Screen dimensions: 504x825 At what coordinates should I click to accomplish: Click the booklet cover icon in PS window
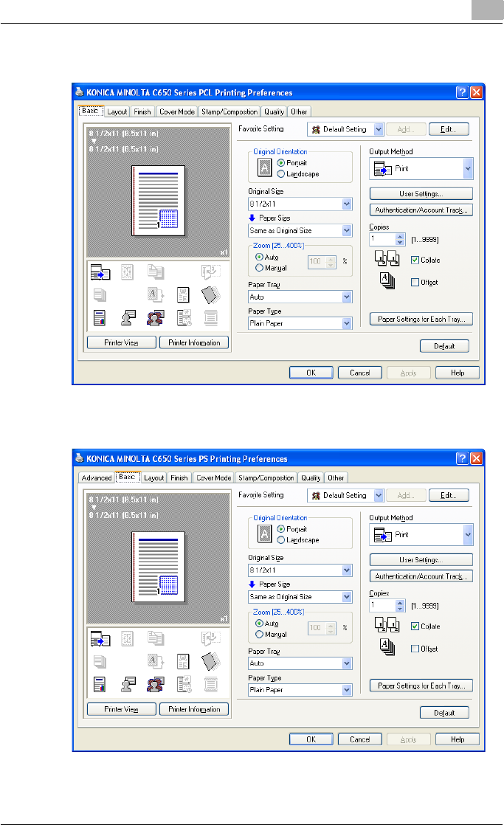(x=210, y=661)
